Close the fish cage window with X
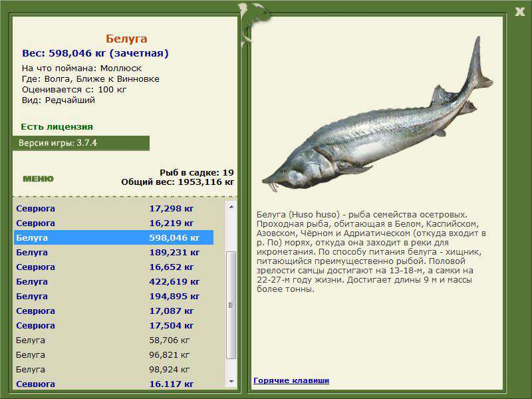Viewport: 532px width, 399px height. (x=519, y=12)
